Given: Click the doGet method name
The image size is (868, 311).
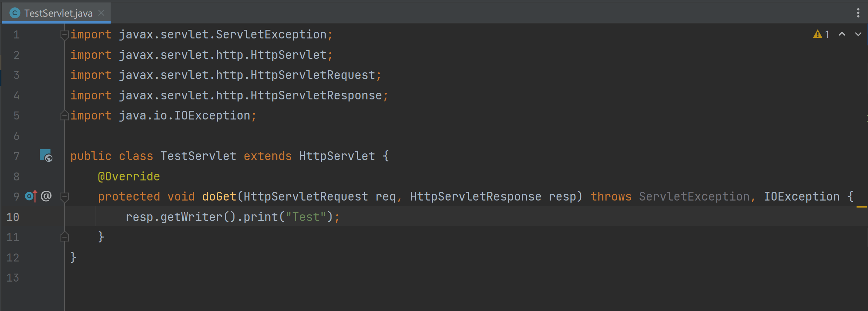Looking at the screenshot, I should click(x=219, y=197).
